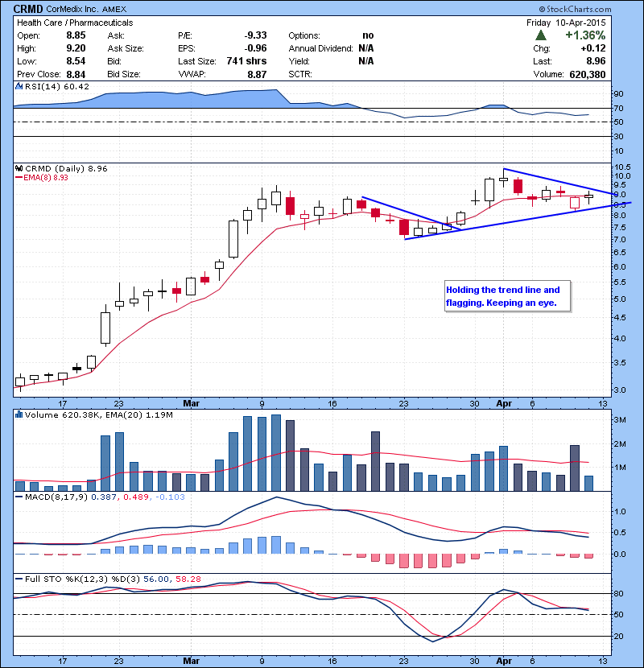Click the volume bars icon beside Volume legend
644x668 pixels.
[19, 414]
